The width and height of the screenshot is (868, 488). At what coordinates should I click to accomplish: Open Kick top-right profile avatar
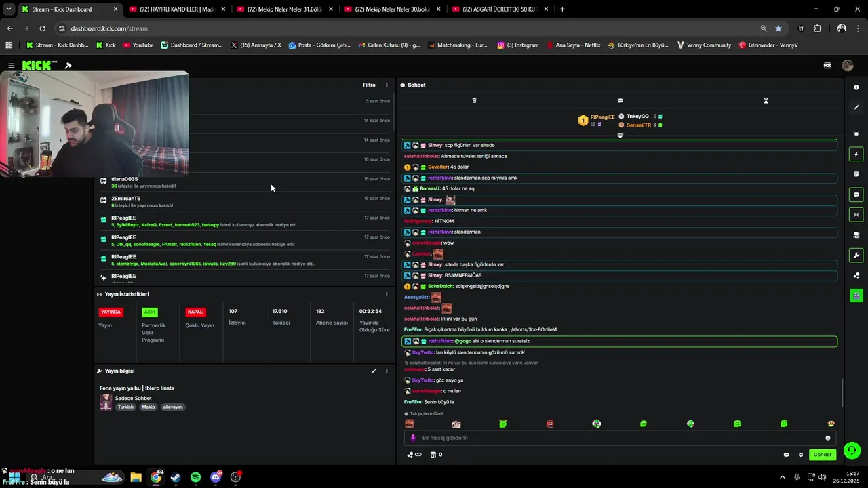point(848,66)
